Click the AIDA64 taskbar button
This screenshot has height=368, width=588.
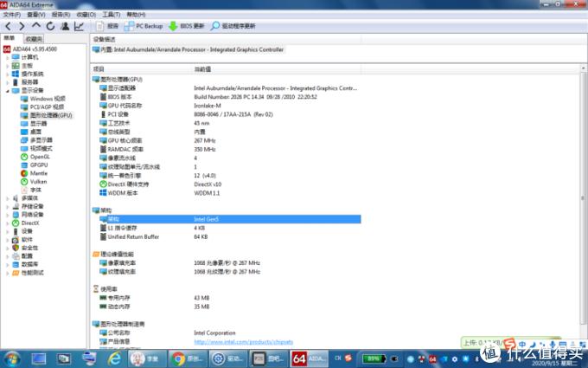(310, 359)
